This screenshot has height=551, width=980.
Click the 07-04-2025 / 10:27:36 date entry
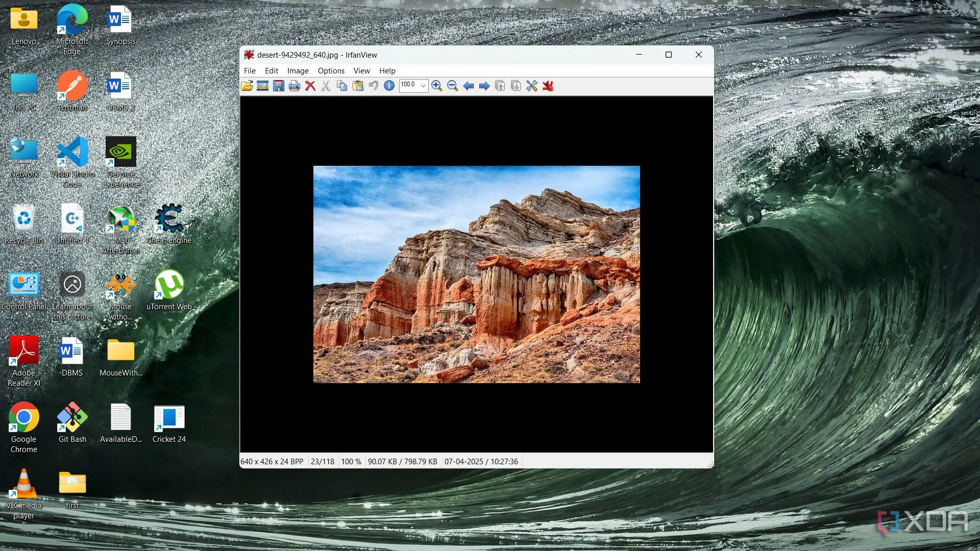pyautogui.click(x=481, y=462)
